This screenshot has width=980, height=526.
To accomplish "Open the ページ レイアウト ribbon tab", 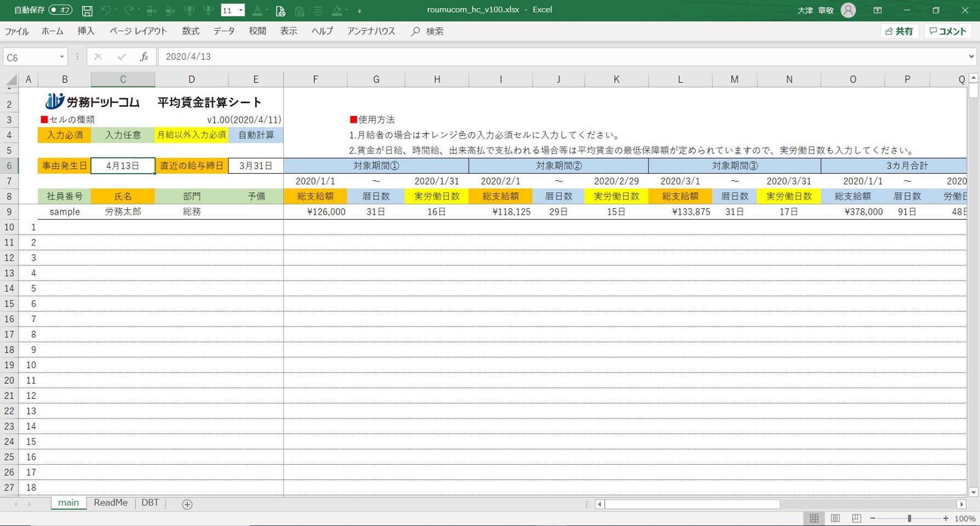I will click(139, 31).
